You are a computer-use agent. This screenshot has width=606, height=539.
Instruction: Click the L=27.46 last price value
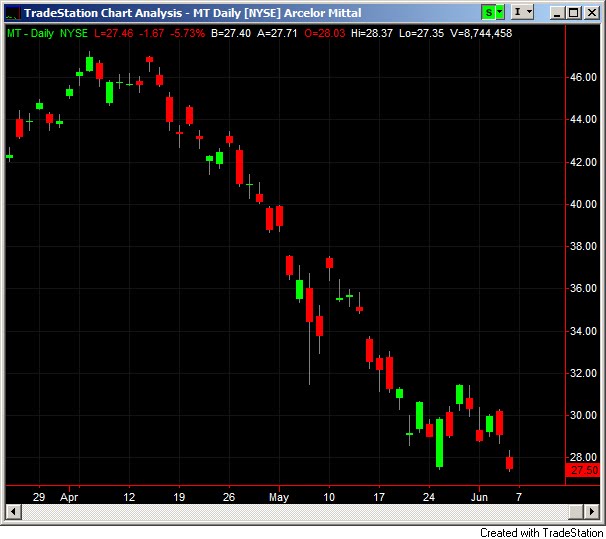click(x=114, y=33)
